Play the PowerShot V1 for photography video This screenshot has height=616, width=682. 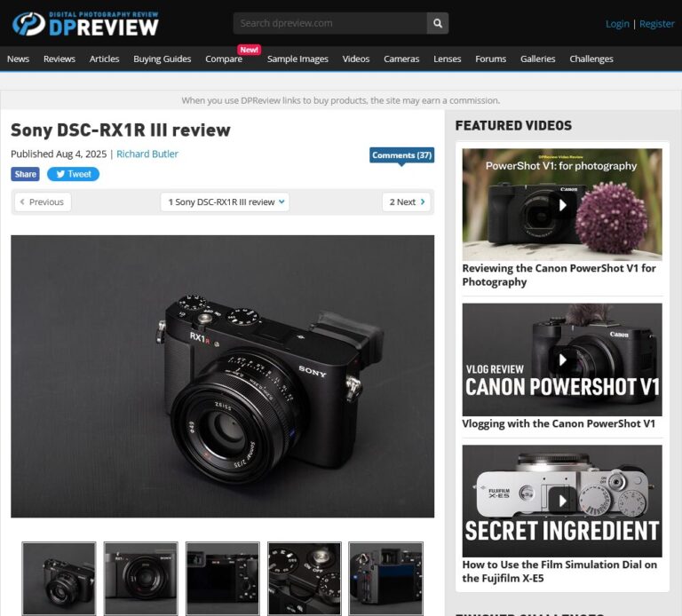pyautogui.click(x=561, y=205)
